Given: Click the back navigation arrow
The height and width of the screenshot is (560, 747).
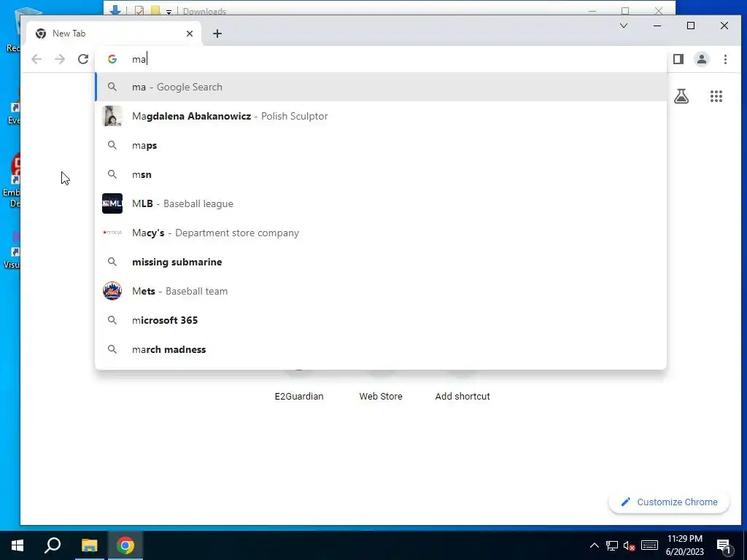Looking at the screenshot, I should (36, 59).
